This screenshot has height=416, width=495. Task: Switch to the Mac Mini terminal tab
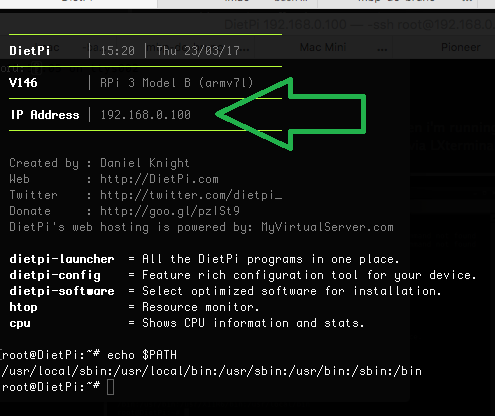click(x=323, y=47)
